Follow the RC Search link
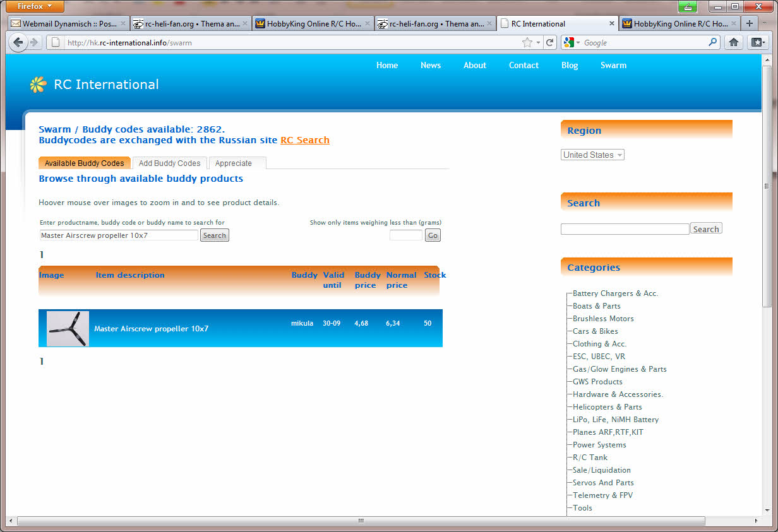This screenshot has height=532, width=778. click(305, 140)
